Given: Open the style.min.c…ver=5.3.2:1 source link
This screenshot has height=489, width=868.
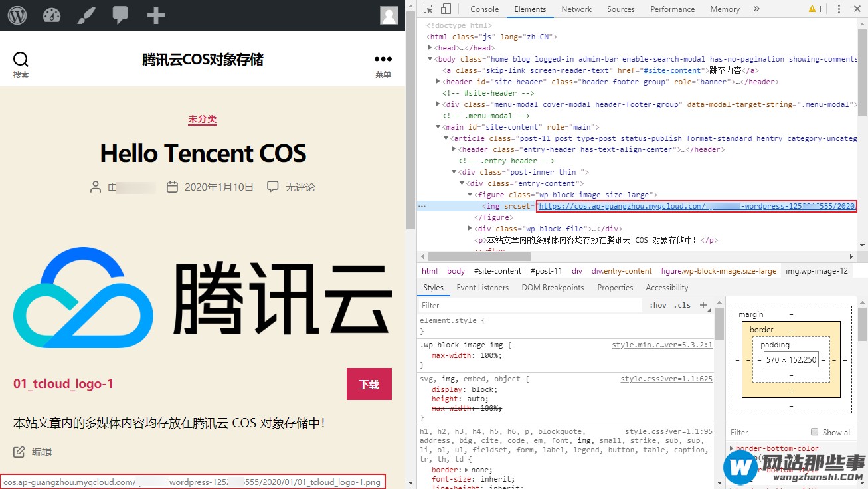Looking at the screenshot, I should coord(662,345).
